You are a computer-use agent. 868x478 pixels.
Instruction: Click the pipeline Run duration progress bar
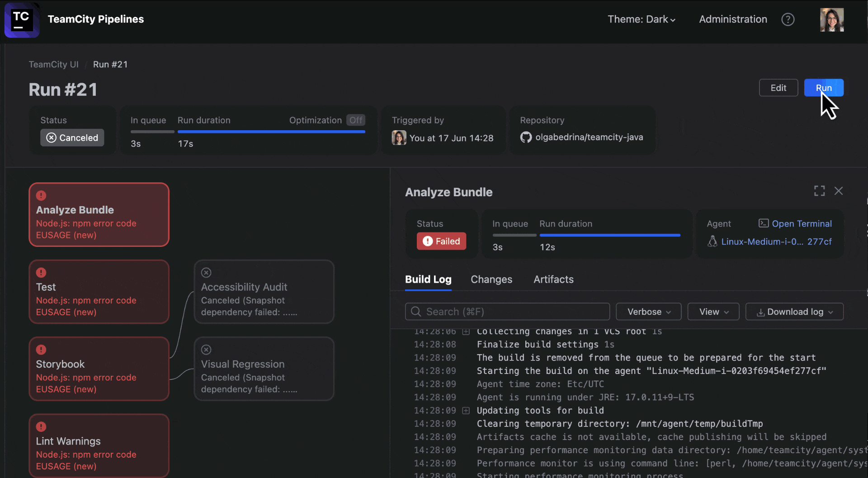coord(271,132)
